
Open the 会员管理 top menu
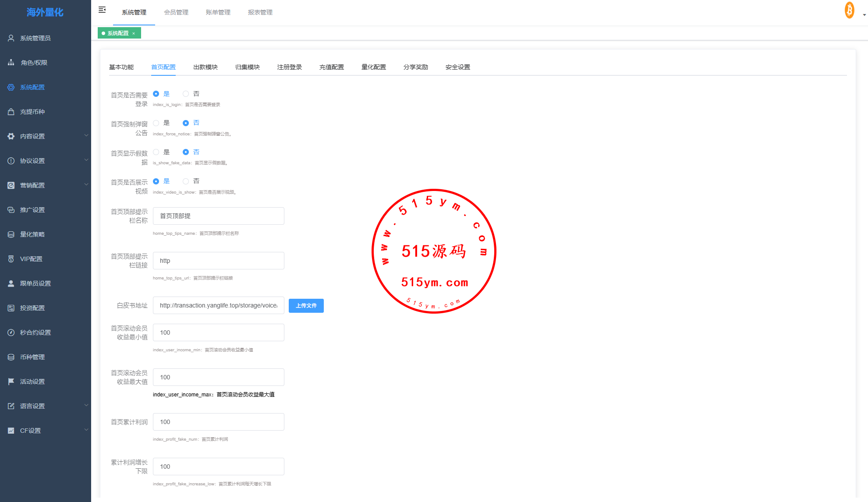176,12
